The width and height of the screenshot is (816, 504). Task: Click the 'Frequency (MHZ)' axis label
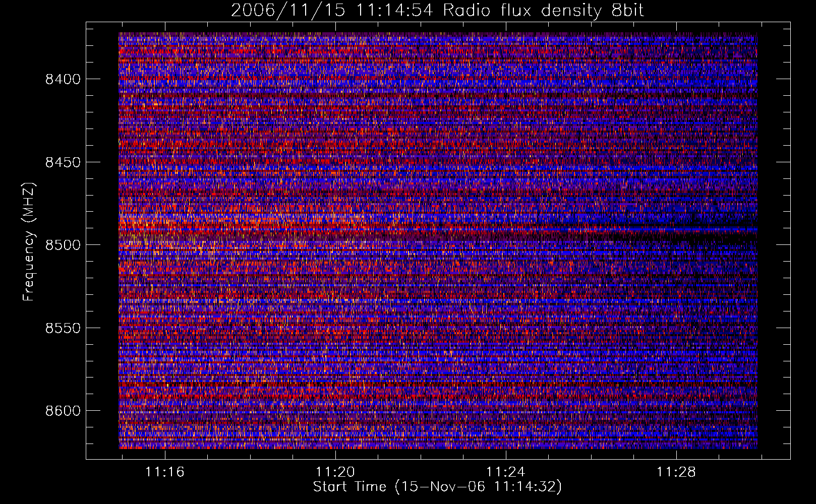[29, 242]
